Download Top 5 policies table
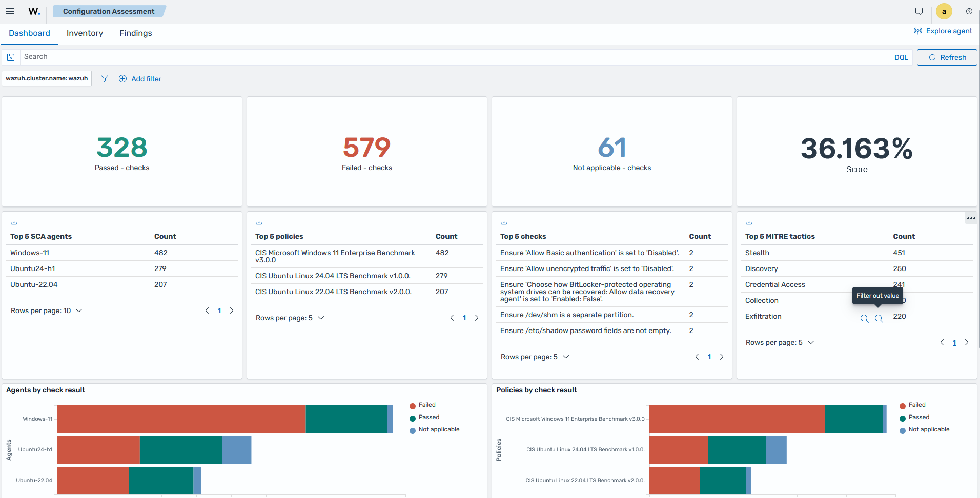Screen dimensions: 980x498 [259, 222]
